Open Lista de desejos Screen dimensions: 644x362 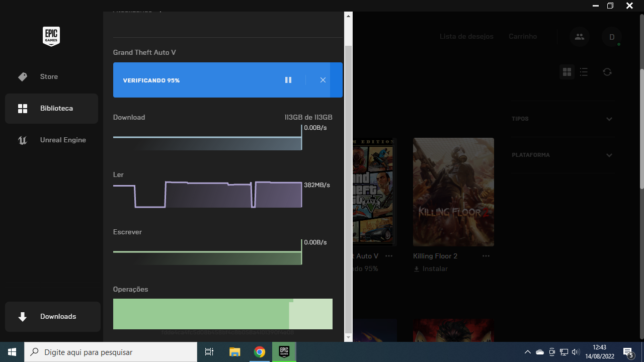(x=466, y=36)
